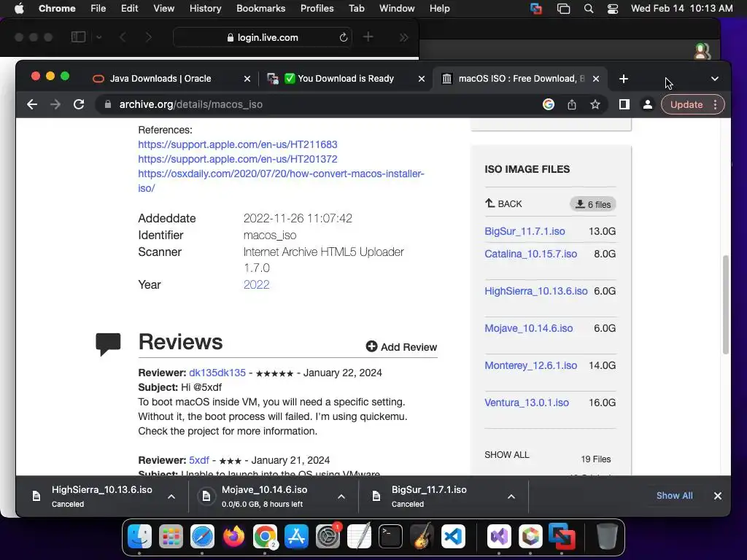This screenshot has width=747, height=560.
Task: Open Chrome profile icon
Action: (648, 104)
